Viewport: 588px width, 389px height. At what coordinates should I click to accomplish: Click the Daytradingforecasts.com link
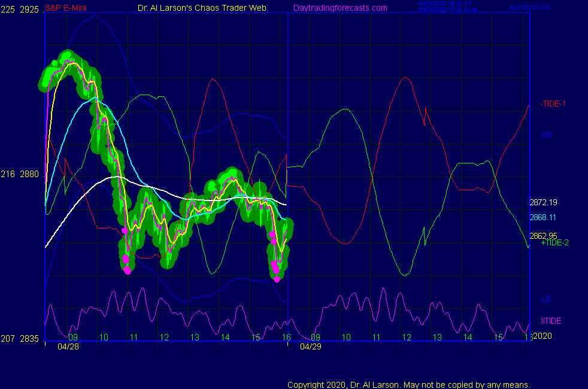(340, 8)
